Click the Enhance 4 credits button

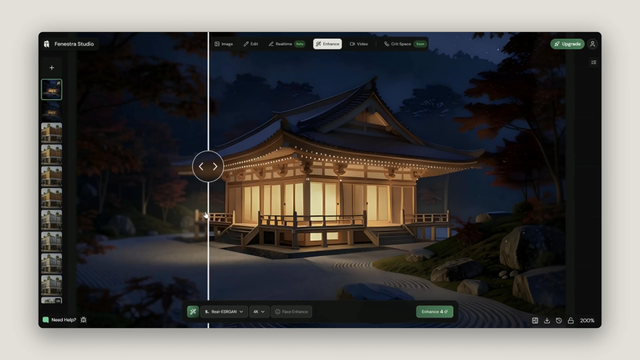[x=434, y=311]
